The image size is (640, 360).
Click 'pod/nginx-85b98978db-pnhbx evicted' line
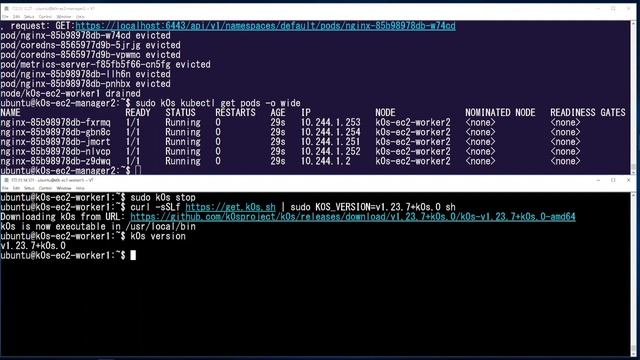point(86,84)
